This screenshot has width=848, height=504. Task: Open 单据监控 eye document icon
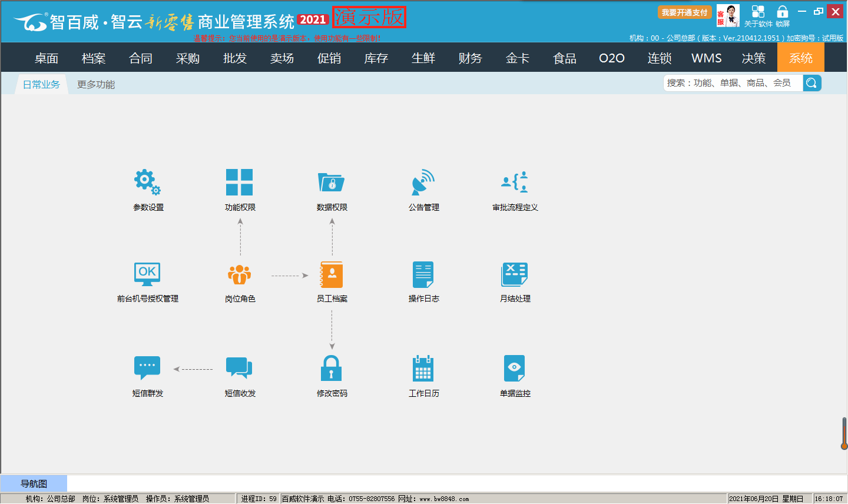[515, 369]
